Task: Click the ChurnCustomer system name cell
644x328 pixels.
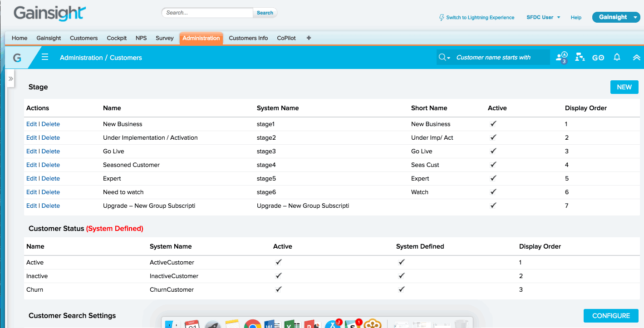Action: (x=172, y=289)
